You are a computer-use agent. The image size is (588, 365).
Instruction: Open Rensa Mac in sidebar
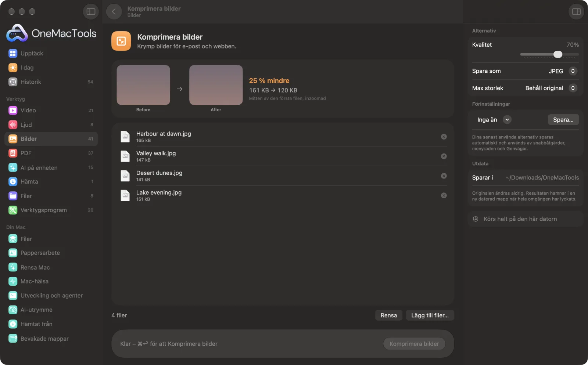pos(51,267)
